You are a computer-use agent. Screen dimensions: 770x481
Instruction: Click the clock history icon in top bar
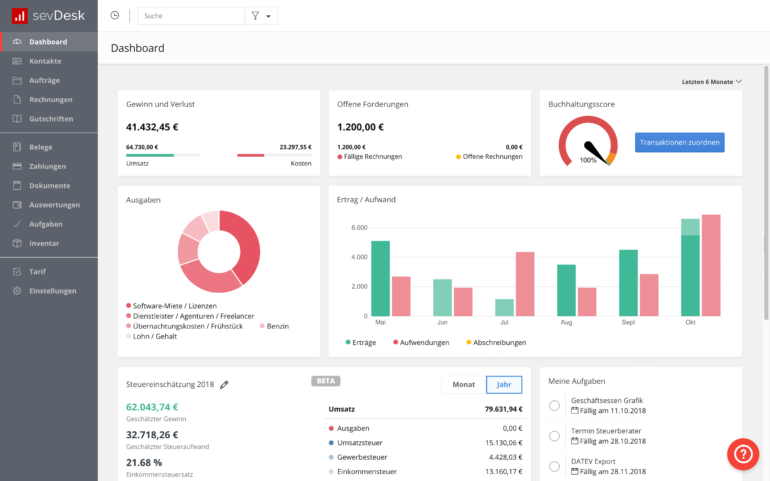pos(114,16)
